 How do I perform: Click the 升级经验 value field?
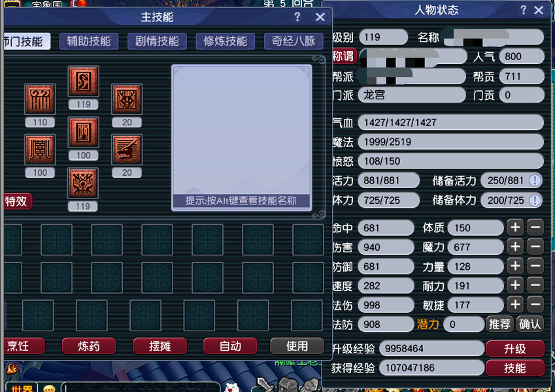pyautogui.click(x=431, y=349)
